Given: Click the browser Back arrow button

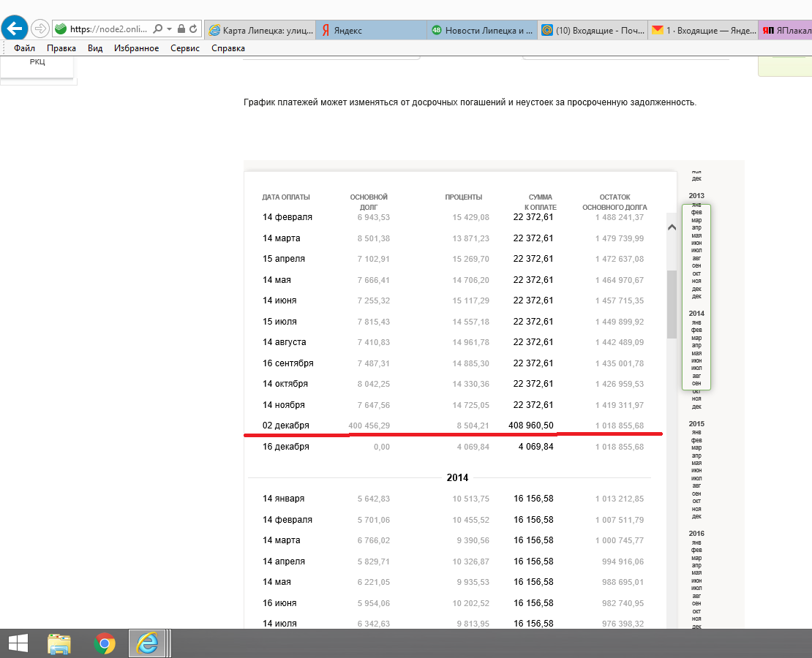Looking at the screenshot, I should coord(15,29).
